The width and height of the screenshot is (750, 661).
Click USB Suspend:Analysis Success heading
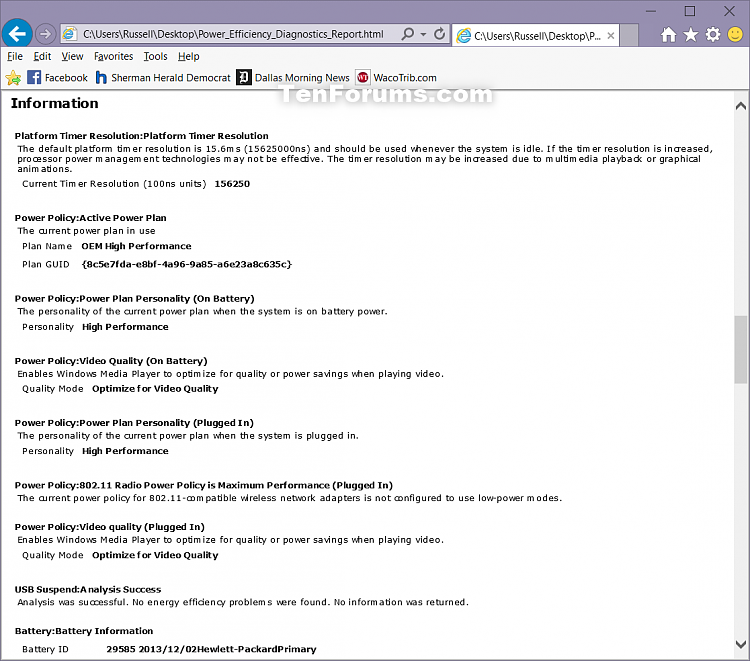pos(88,589)
